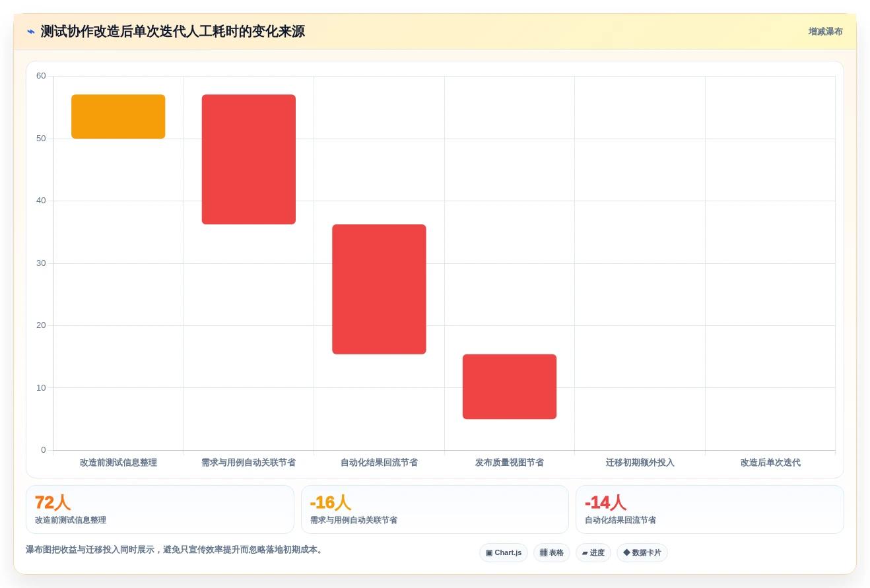Image resolution: width=870 pixels, height=588 pixels.
Task: Click the lightning icon beside the title
Action: pyautogui.click(x=31, y=32)
